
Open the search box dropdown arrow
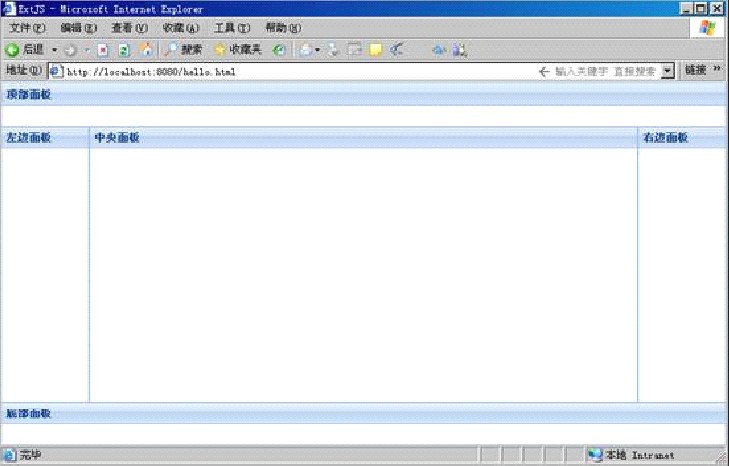[668, 71]
